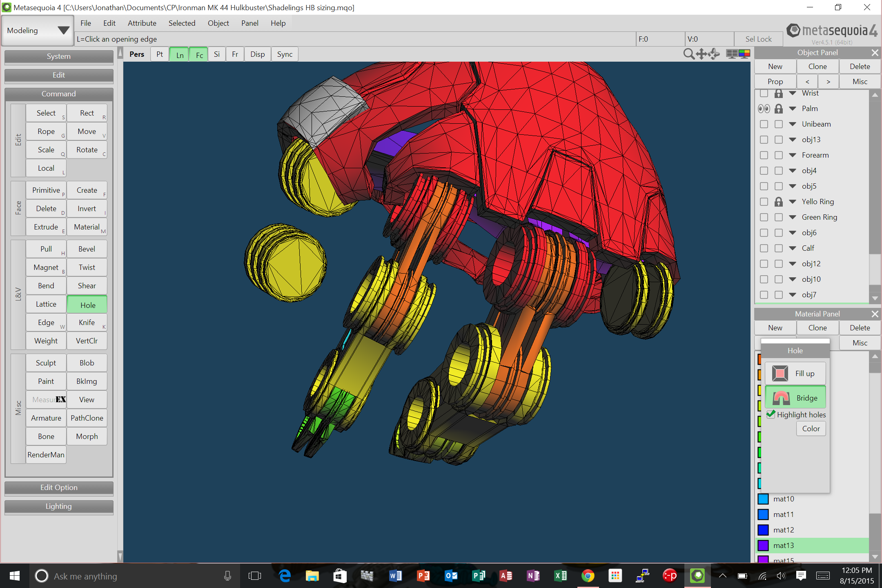Collapse the Edit Option section header
The width and height of the screenshot is (882, 588).
(59, 488)
